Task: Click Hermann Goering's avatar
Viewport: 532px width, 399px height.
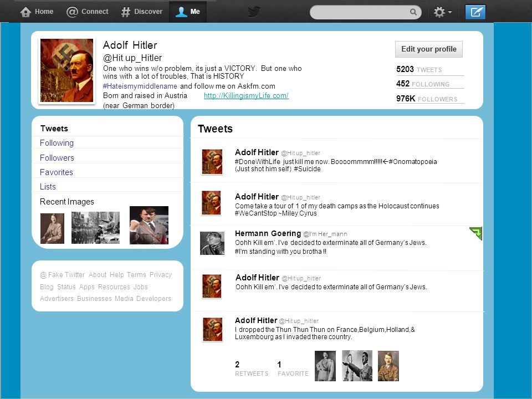Action: coord(212,243)
